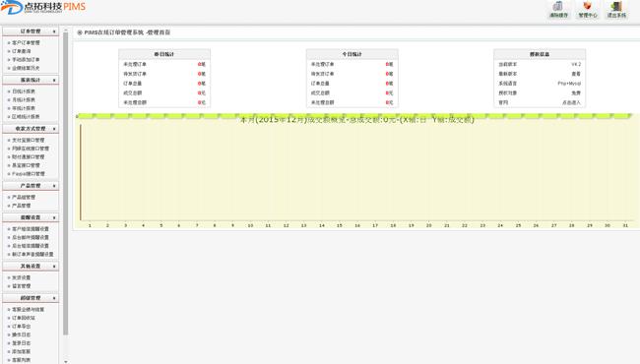Click the 点拓科技 PIMS logo
640x364 pixels.
tap(43, 7)
